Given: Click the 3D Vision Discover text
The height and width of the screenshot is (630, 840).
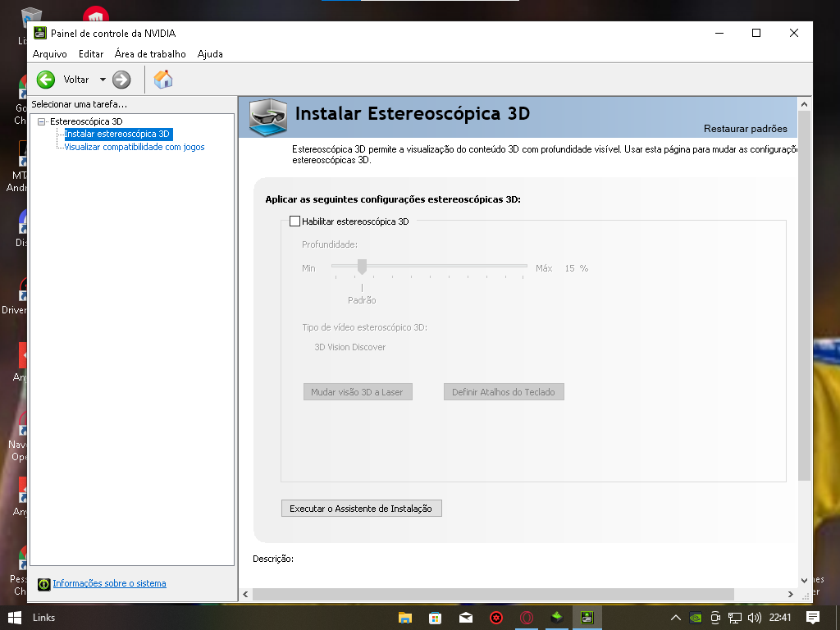Looking at the screenshot, I should pyautogui.click(x=349, y=347).
